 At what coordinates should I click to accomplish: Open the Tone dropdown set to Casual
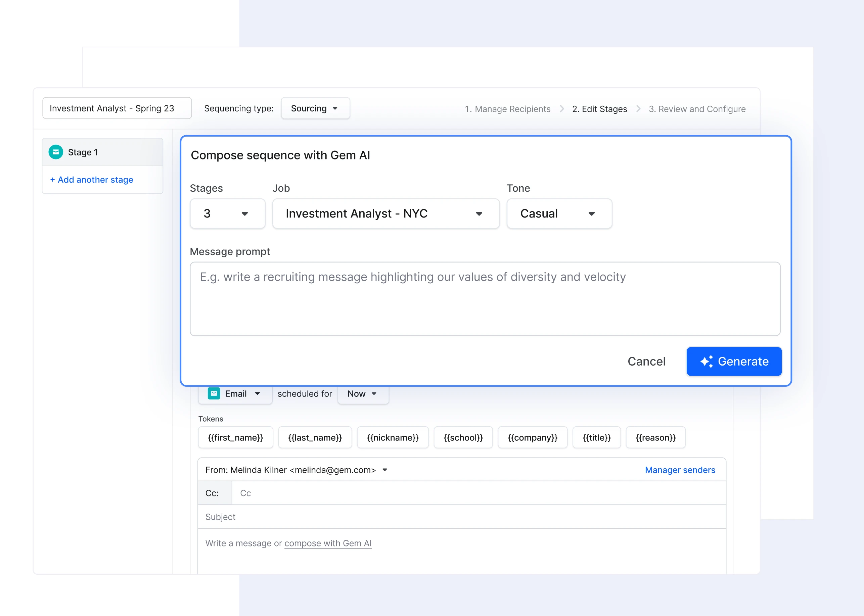(x=559, y=214)
